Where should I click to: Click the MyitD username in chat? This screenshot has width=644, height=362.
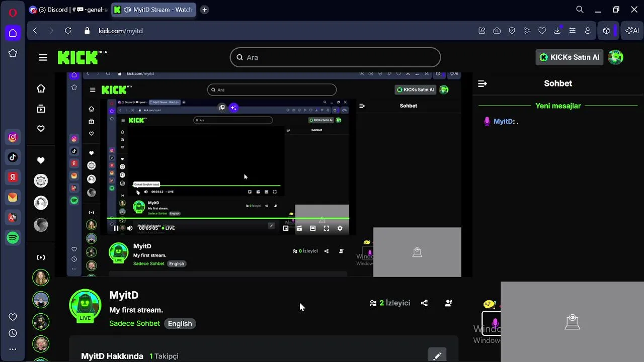click(503, 121)
